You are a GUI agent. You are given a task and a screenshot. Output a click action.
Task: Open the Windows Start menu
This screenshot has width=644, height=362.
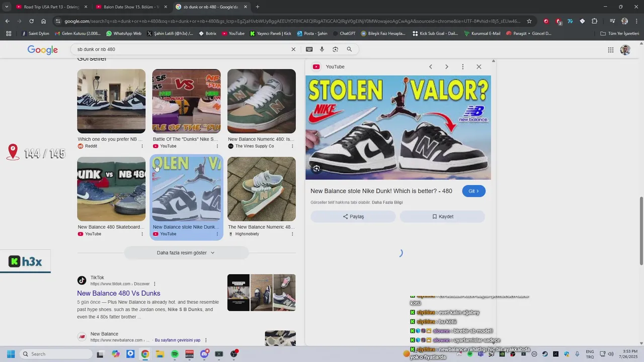[x=11, y=354]
